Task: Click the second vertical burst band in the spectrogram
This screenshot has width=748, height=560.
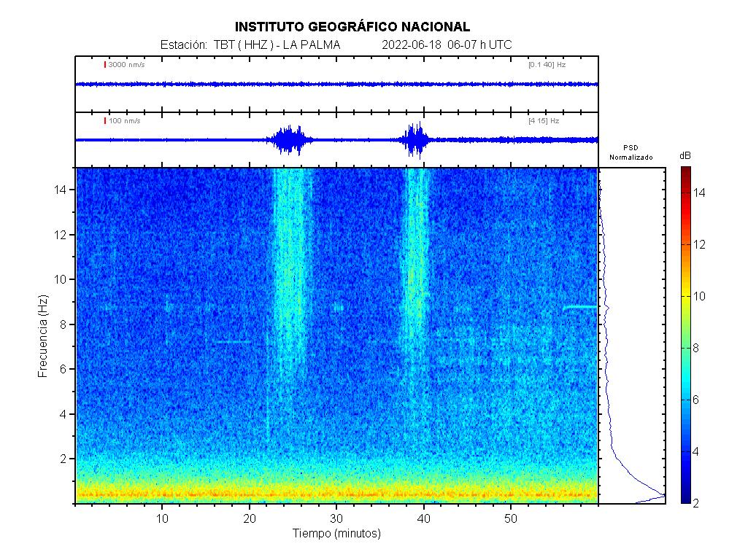Action: (417, 292)
